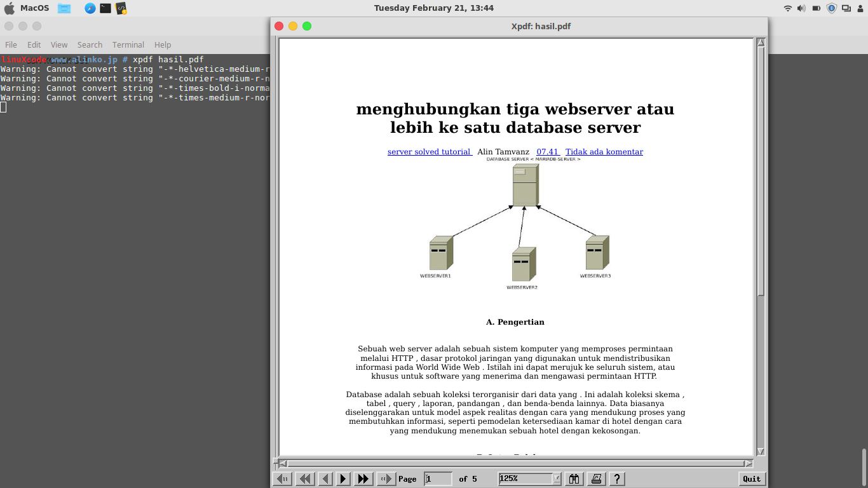868x488 pixels.
Task: Launch the file manager from the top panel
Action: [64, 8]
